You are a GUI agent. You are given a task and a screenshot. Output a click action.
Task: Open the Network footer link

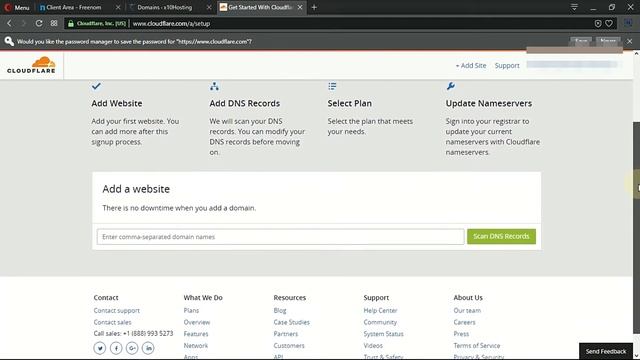[x=196, y=346]
